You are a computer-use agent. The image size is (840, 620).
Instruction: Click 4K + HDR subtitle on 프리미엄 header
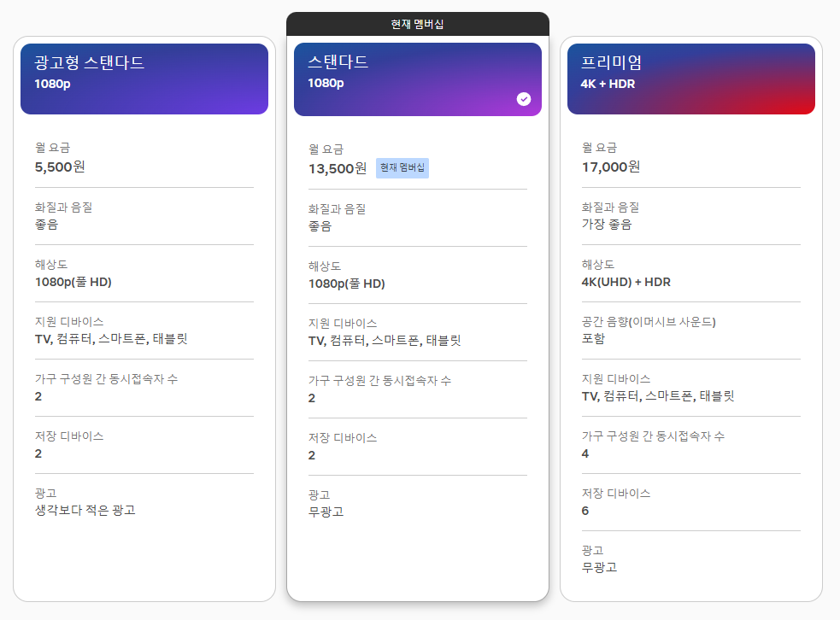[608, 84]
